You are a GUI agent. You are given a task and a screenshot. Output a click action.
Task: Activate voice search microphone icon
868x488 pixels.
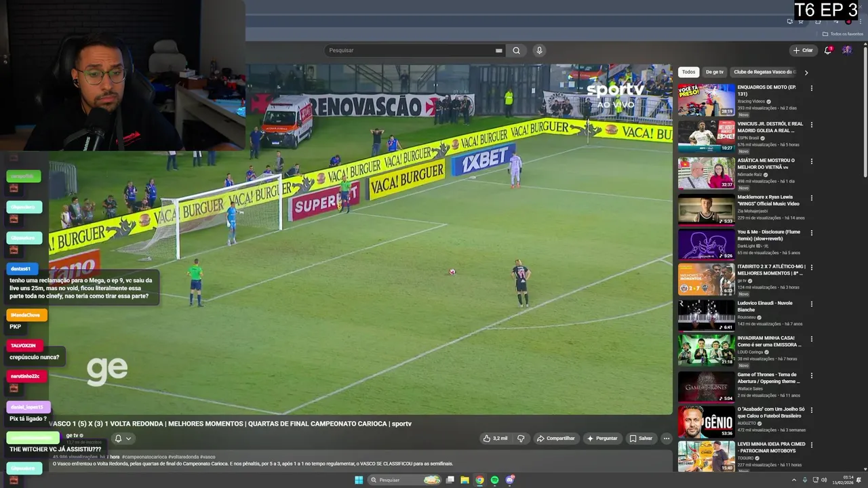(539, 50)
